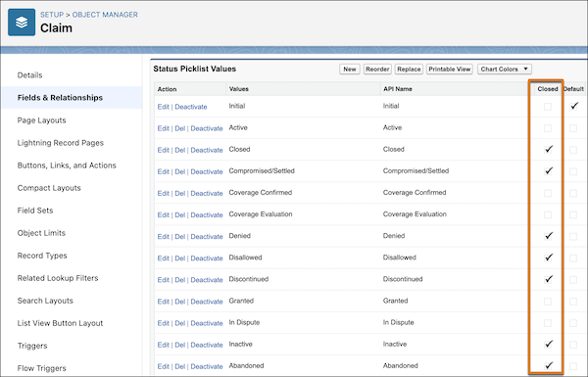Click the Closed column header
The width and height of the screenshot is (588, 377).
point(548,89)
